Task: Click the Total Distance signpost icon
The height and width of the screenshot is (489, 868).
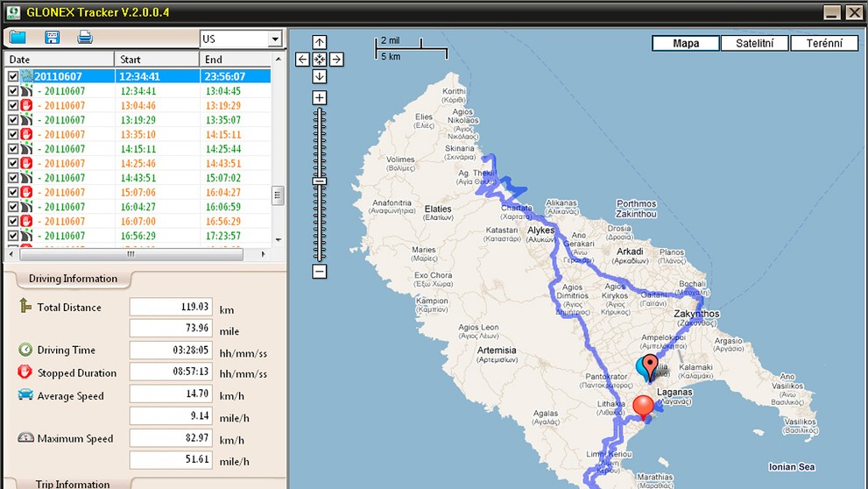Action: coord(25,305)
